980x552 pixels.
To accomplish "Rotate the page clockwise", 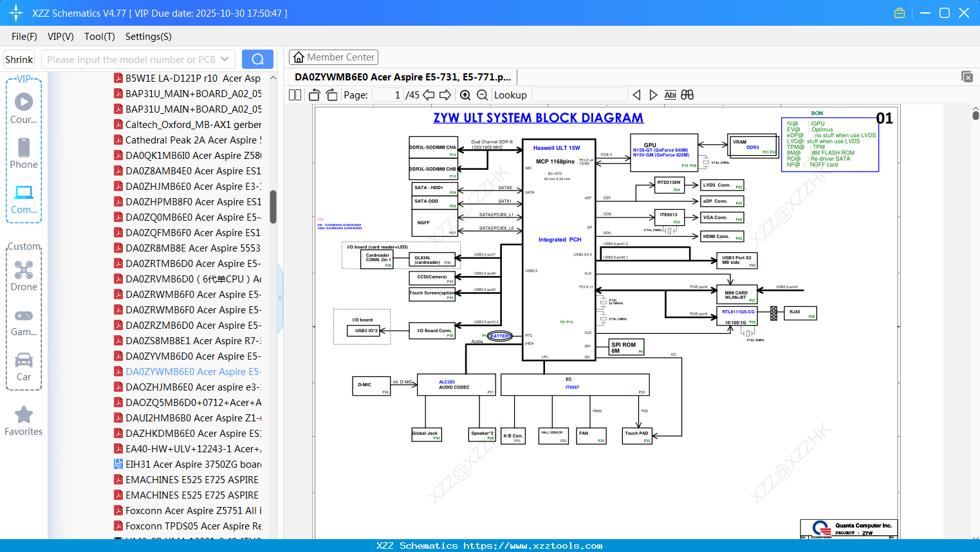I will click(x=331, y=95).
